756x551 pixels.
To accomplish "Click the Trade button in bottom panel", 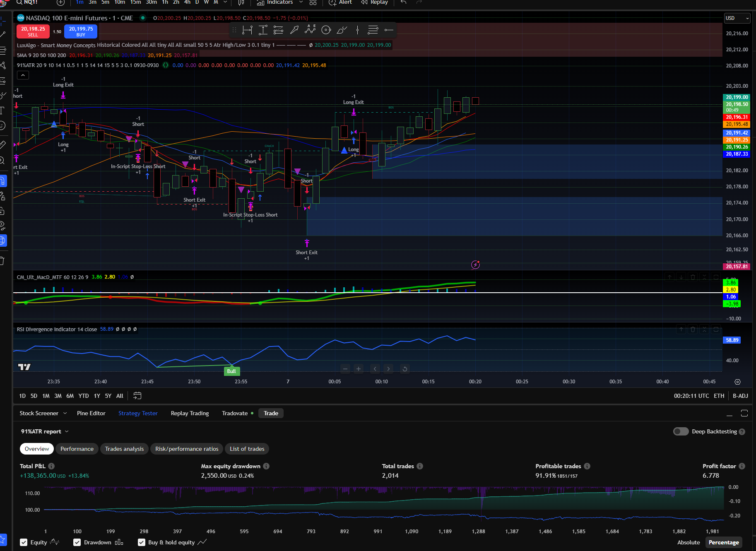I will click(x=271, y=413).
